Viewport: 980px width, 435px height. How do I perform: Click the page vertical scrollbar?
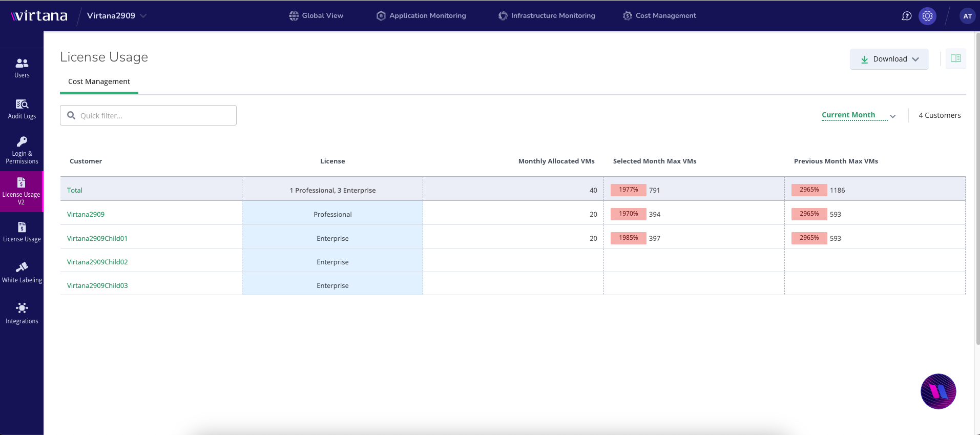click(977, 189)
